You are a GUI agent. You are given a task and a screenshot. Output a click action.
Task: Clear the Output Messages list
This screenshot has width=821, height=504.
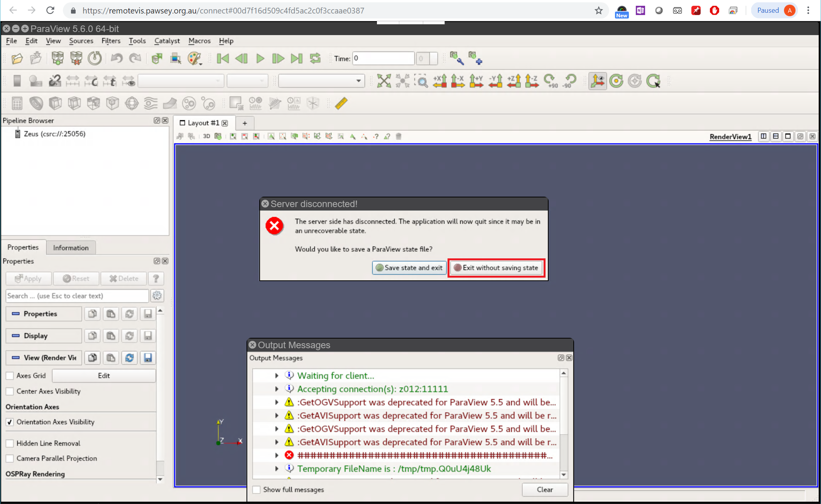point(545,490)
